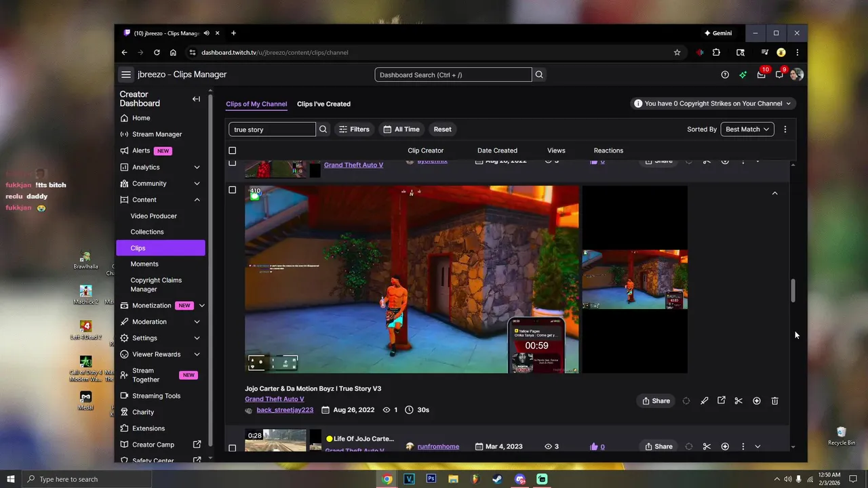Click the star feature icon for True Story V3 clip
This screenshot has height=488, width=868.
[x=757, y=401]
